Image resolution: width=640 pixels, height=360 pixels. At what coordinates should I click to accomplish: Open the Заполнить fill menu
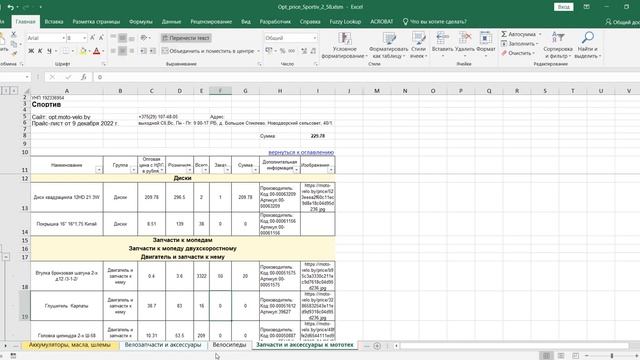(520, 44)
